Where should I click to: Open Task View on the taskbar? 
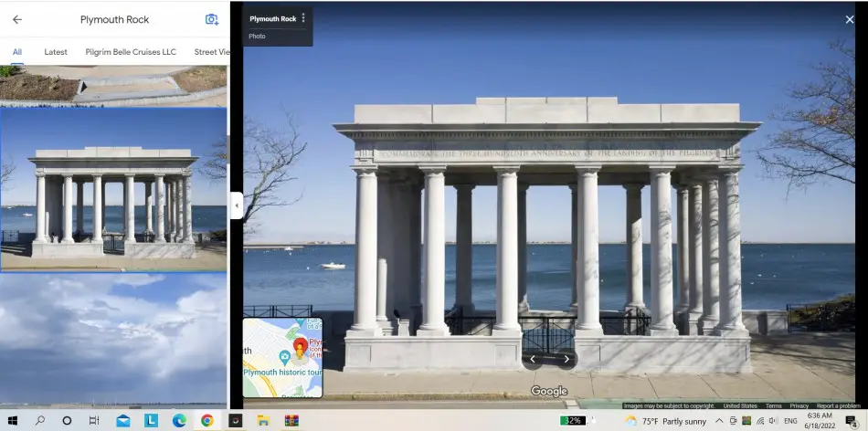[x=94, y=420]
